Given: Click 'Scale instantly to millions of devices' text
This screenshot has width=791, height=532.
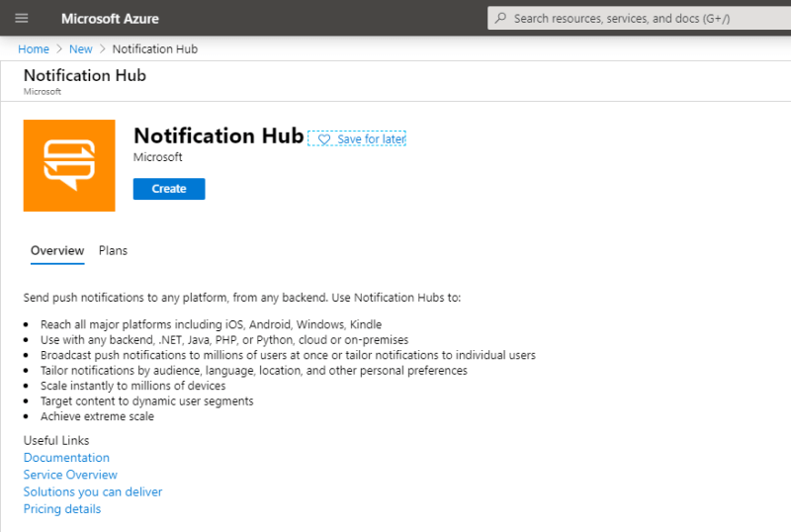Looking at the screenshot, I should click(133, 386).
